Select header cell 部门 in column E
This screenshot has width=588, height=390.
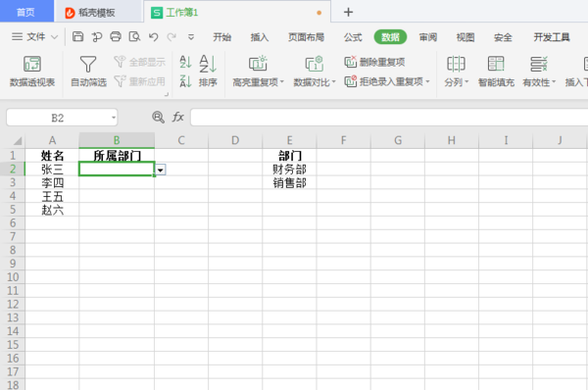coord(289,155)
